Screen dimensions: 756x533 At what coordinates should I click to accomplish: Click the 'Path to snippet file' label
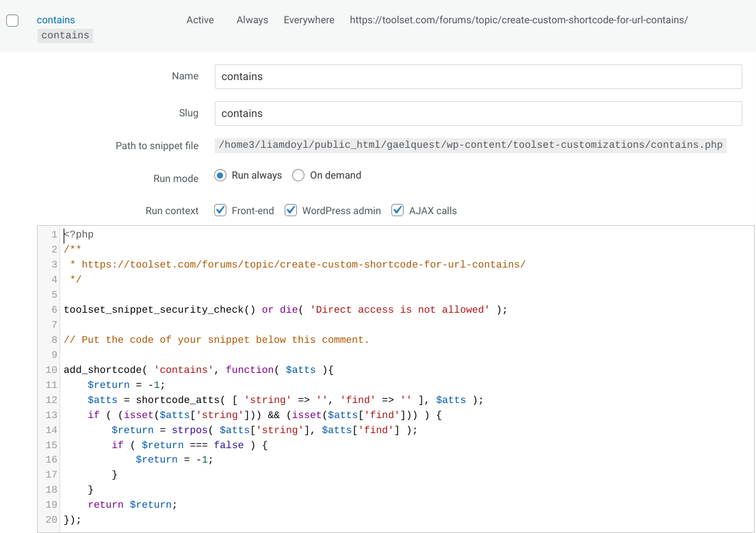click(x=157, y=146)
